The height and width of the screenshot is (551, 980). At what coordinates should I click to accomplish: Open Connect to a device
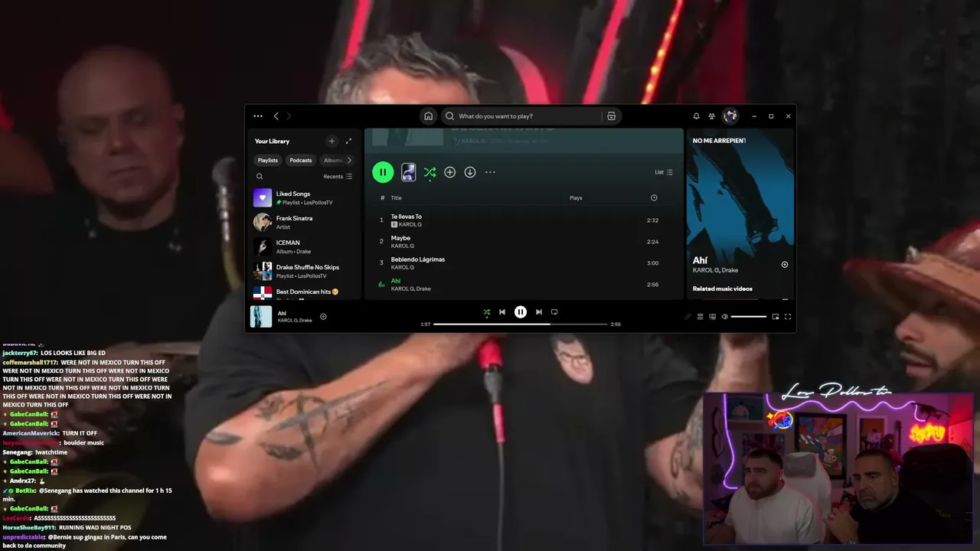coord(712,317)
